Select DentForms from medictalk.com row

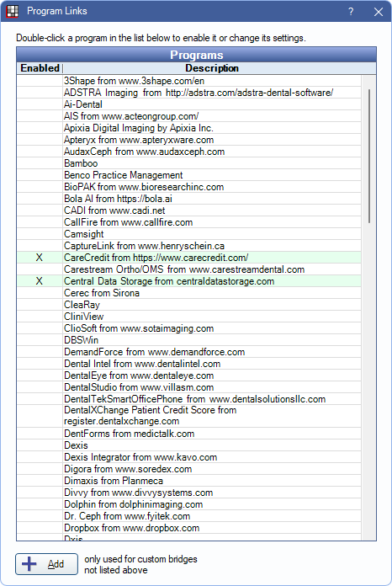click(x=189, y=434)
